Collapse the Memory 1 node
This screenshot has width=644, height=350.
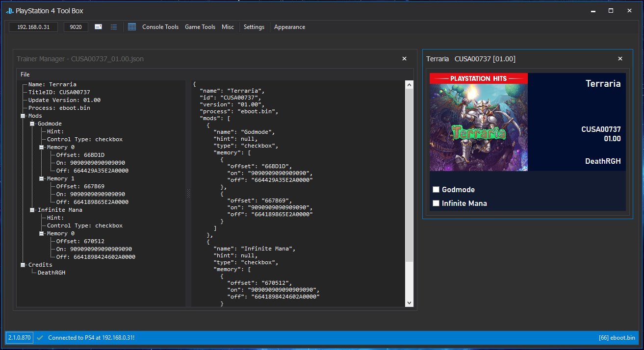click(42, 178)
